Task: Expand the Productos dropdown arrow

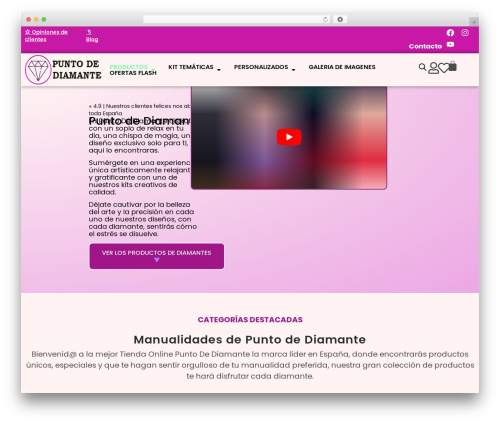Action: click(x=153, y=69)
